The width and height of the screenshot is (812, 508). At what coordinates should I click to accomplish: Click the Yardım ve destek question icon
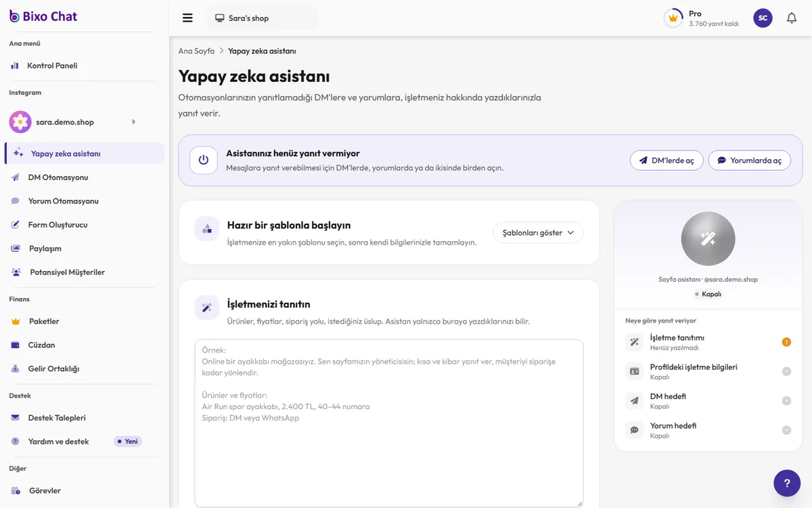pyautogui.click(x=15, y=442)
